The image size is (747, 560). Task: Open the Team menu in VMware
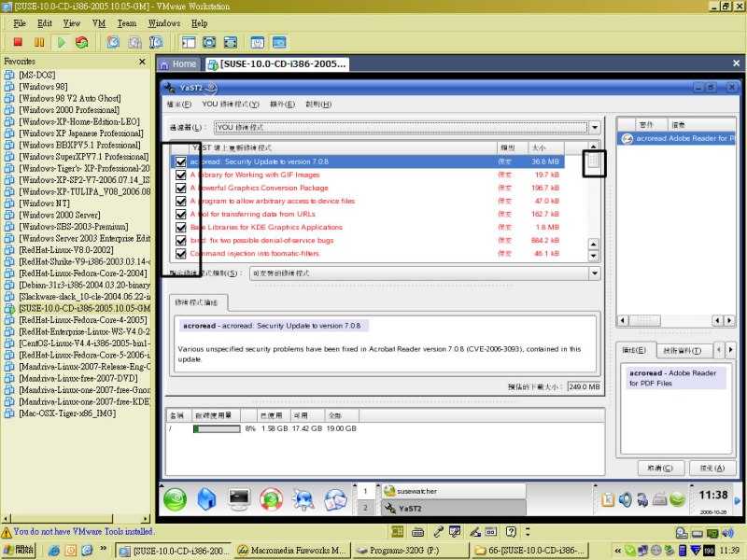[127, 22]
